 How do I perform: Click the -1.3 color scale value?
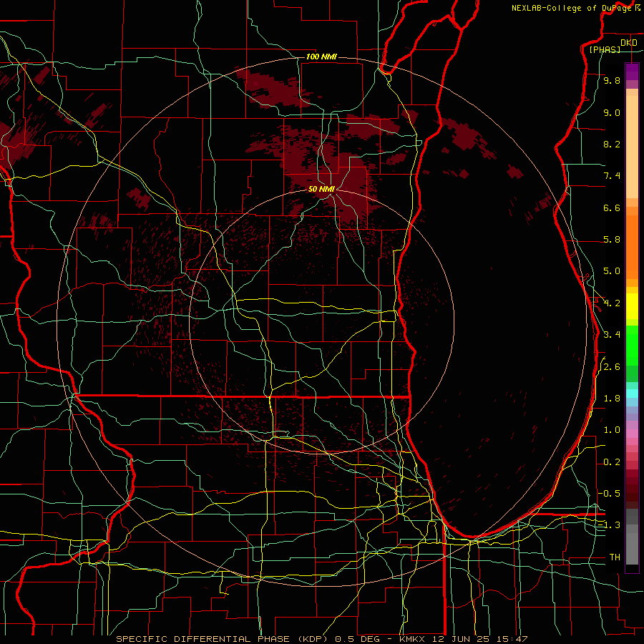pos(610,525)
